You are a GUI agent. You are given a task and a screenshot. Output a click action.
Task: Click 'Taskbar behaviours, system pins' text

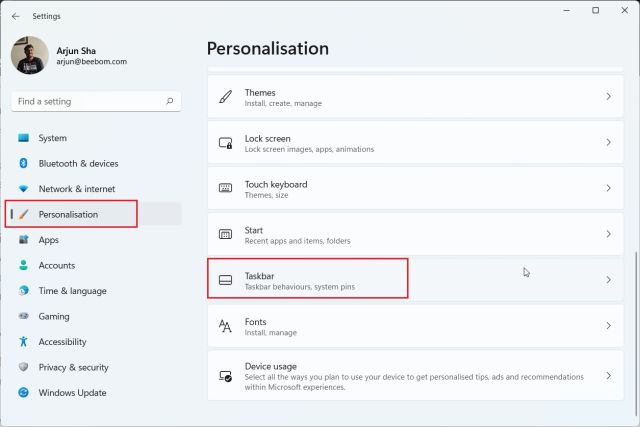[300, 287]
